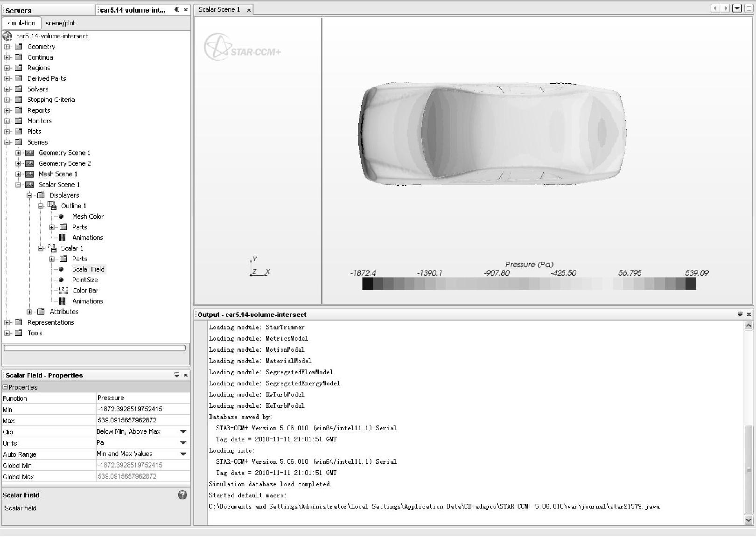The image size is (756, 537).
Task: Close the Scalar Field Properties panel
Action: tap(186, 375)
